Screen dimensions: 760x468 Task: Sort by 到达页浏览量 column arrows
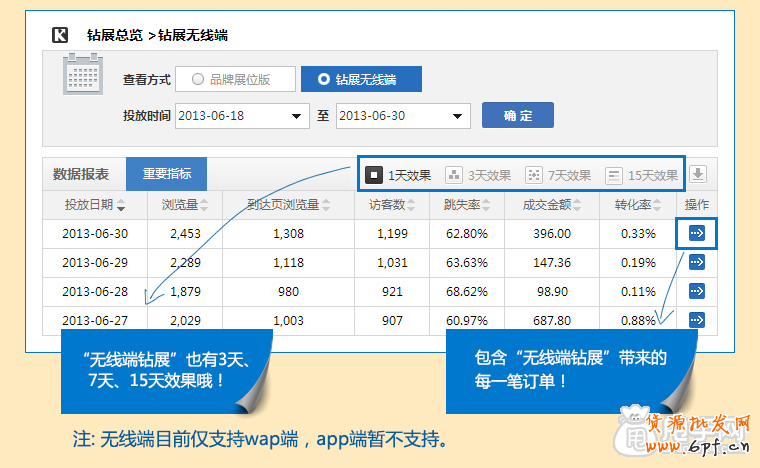(x=326, y=205)
